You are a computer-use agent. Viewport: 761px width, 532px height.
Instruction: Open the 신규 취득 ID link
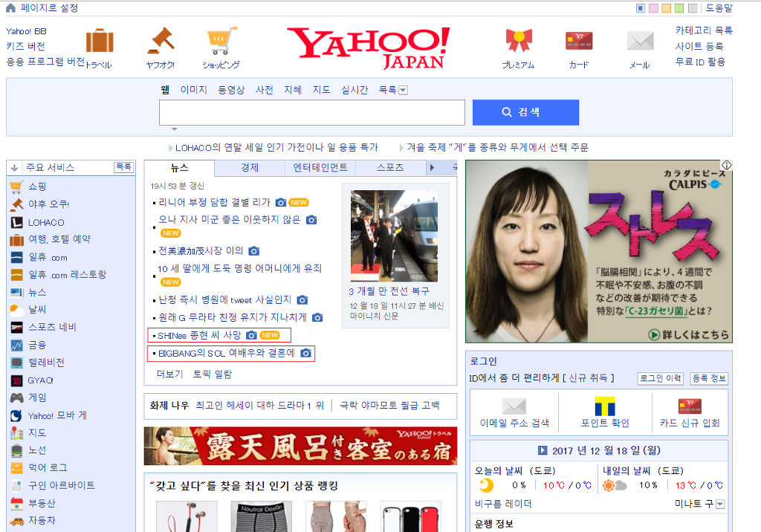coord(588,377)
